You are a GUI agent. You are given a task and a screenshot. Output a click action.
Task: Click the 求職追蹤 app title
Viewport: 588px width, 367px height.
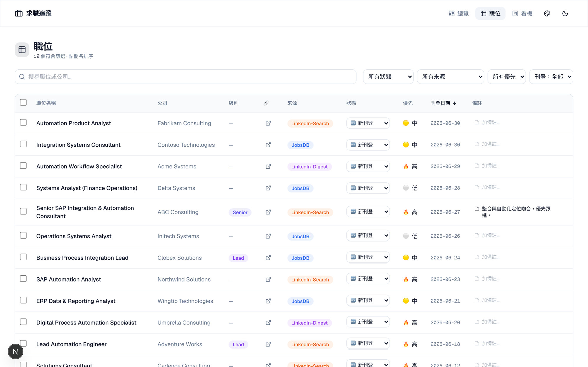tap(39, 13)
